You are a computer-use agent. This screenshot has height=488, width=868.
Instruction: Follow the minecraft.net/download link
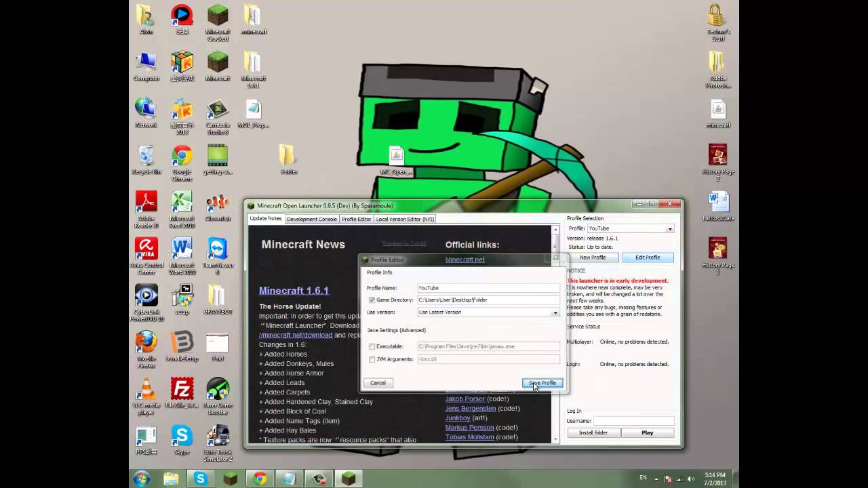coord(296,335)
